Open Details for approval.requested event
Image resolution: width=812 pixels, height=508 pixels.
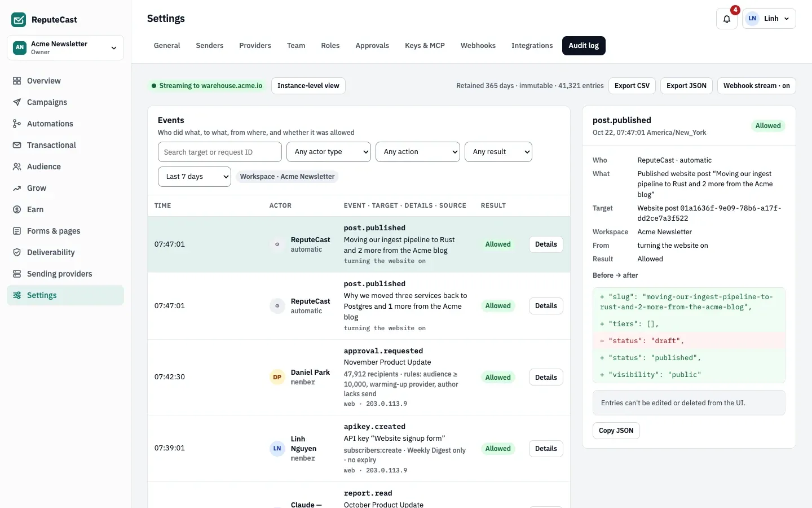[x=546, y=378]
